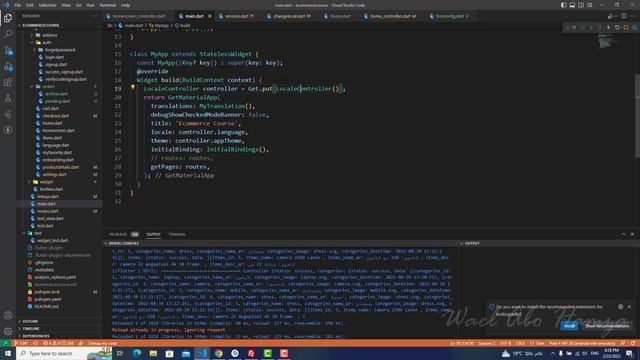
Task: Click the UTF-8 encoding in status bar
Action: (x=505, y=343)
